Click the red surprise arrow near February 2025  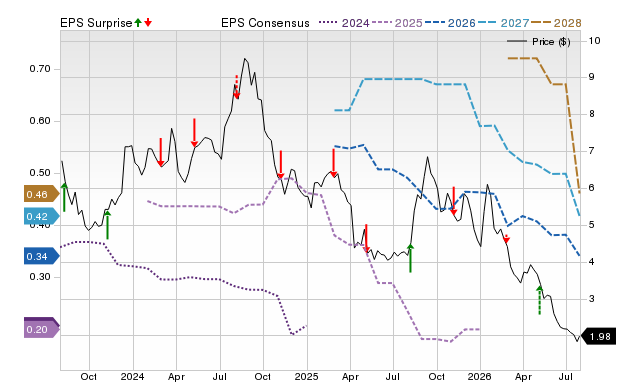(x=333, y=163)
